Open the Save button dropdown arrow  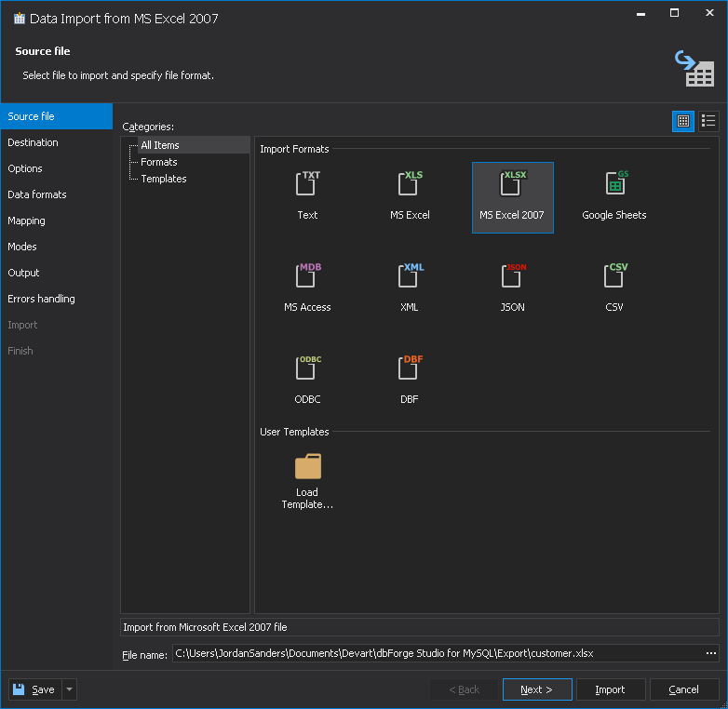point(69,689)
